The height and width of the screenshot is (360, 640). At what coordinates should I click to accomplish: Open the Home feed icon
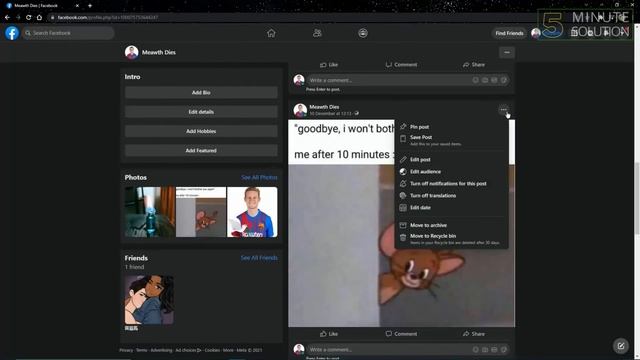click(271, 33)
